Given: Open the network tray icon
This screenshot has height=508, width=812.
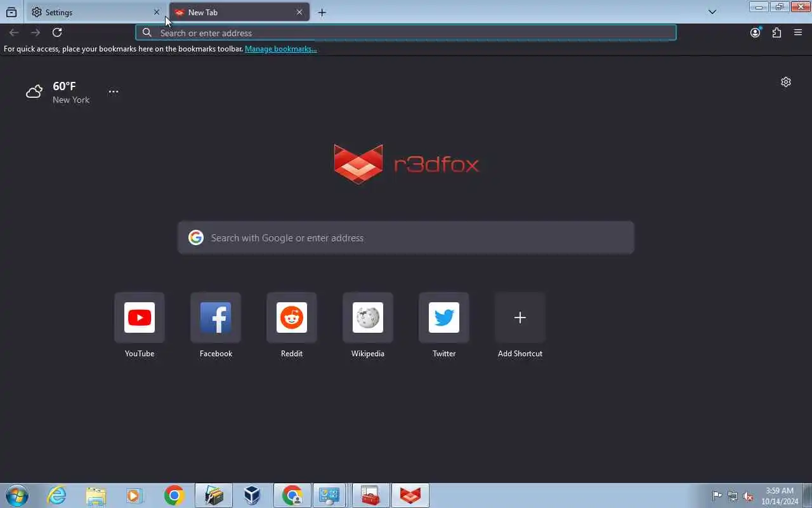Looking at the screenshot, I should tap(733, 496).
